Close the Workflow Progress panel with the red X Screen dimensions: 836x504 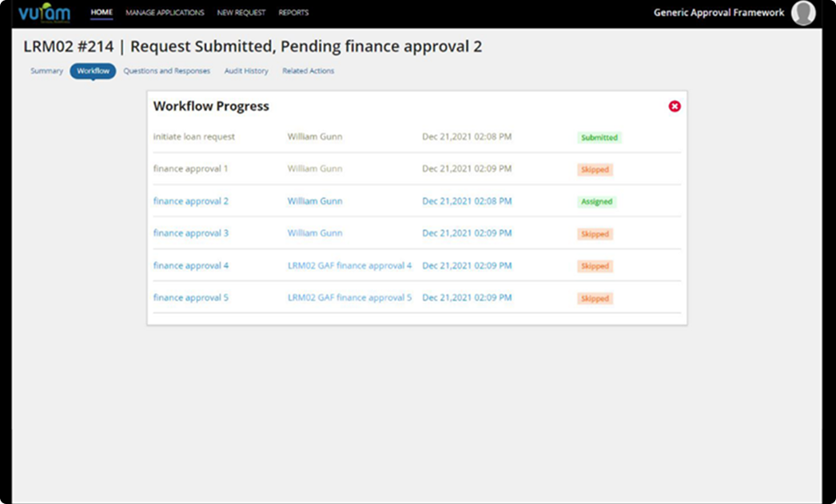675,106
